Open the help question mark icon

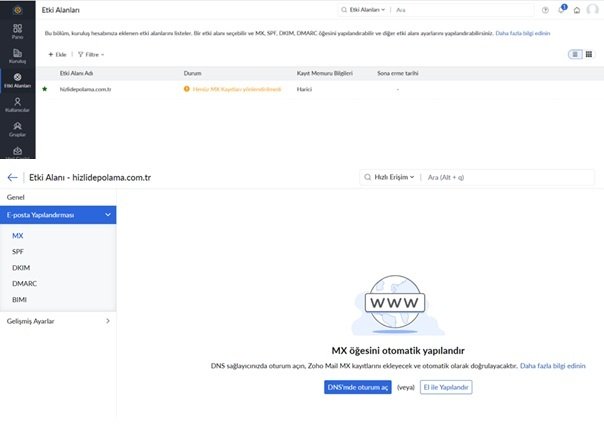[545, 9]
